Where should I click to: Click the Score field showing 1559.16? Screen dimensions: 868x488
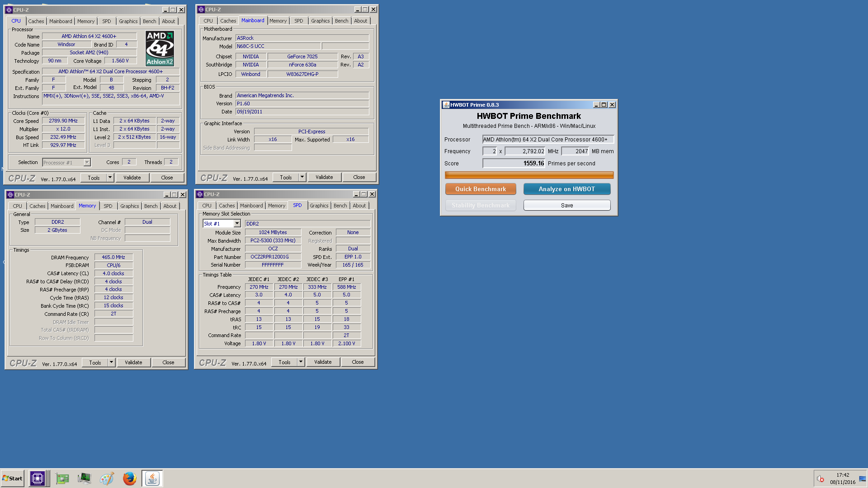click(514, 164)
